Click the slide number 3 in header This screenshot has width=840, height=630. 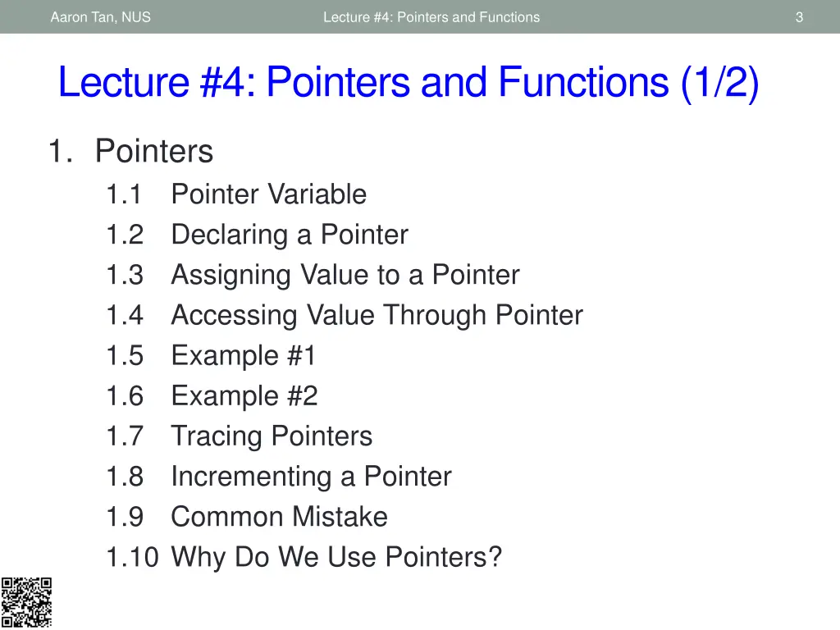pos(799,17)
